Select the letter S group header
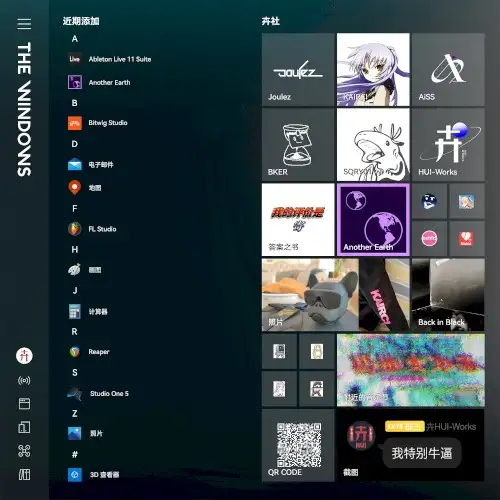 75,373
